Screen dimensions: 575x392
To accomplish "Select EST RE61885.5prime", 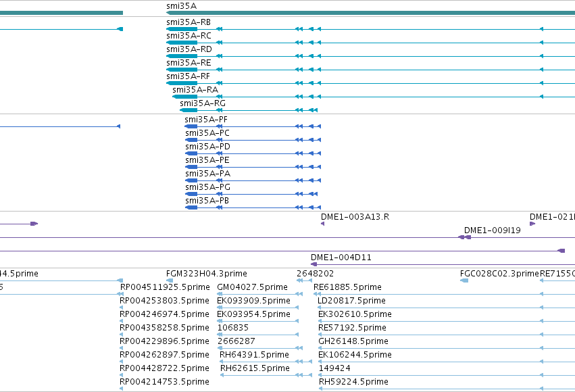I will click(348, 287).
